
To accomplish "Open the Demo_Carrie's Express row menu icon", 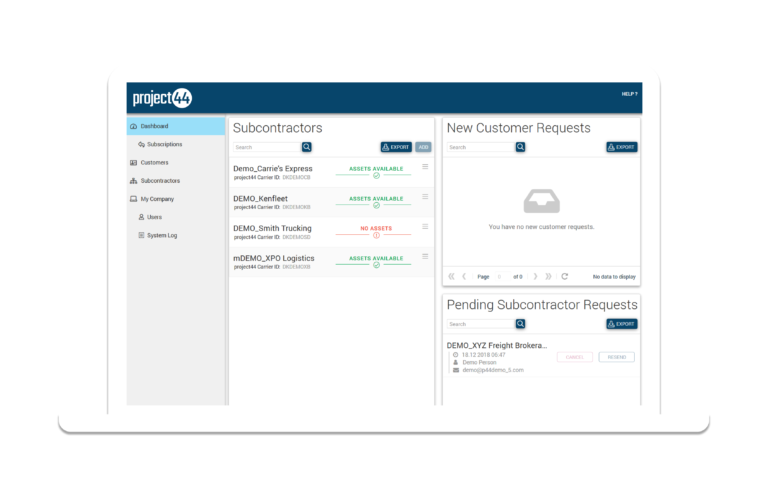I will click(425, 167).
